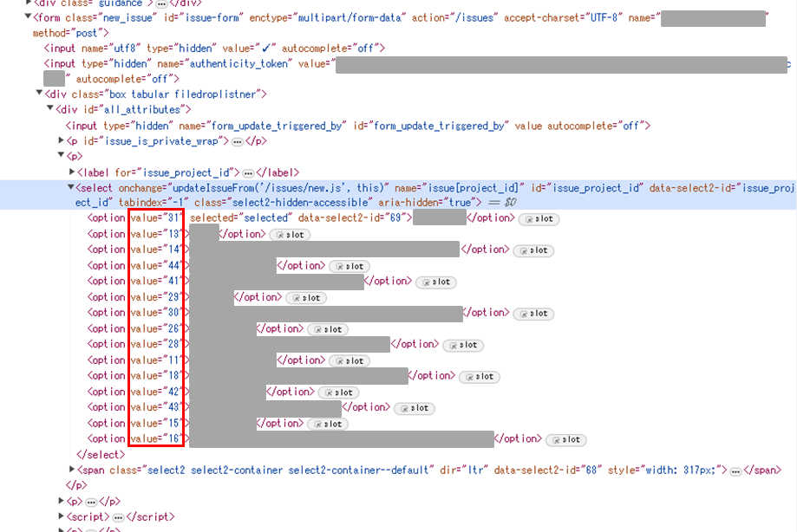This screenshot has height=532, width=797.
Task: Select the option value="16" row
Action: (x=336, y=438)
